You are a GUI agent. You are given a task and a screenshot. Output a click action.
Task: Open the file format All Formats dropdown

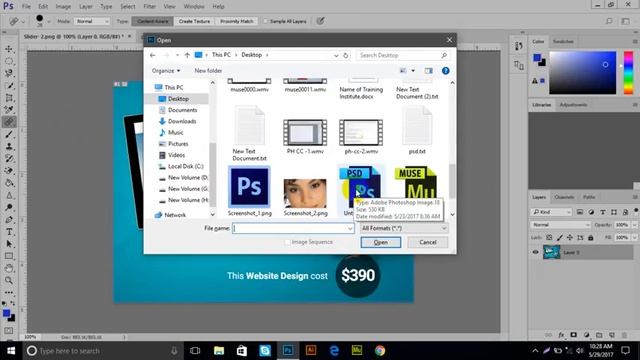tap(404, 228)
